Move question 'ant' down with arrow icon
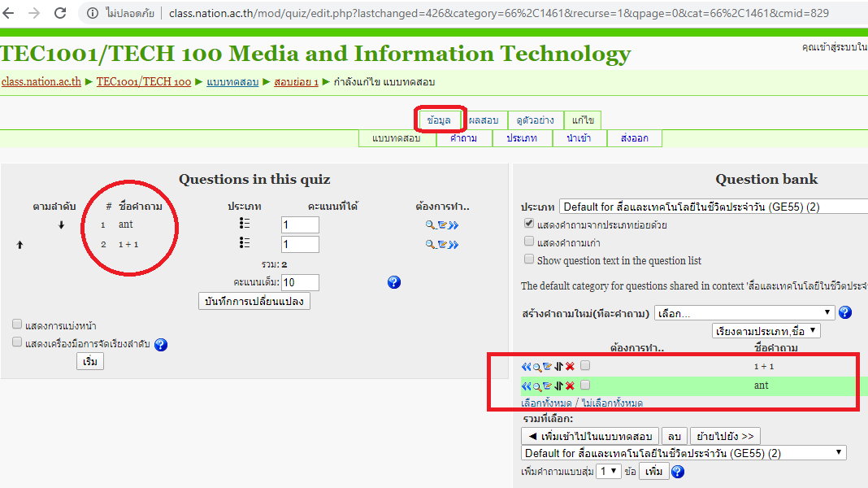This screenshot has height=488, width=868. (61, 224)
